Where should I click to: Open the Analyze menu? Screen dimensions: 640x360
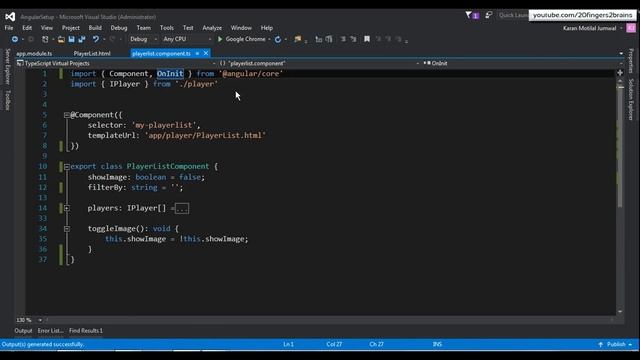[212, 28]
